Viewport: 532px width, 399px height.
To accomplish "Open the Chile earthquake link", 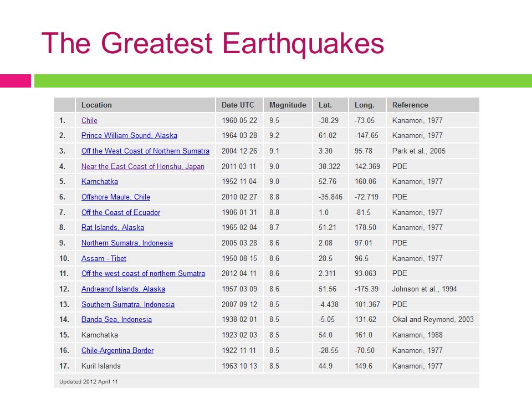I will 89,120.
